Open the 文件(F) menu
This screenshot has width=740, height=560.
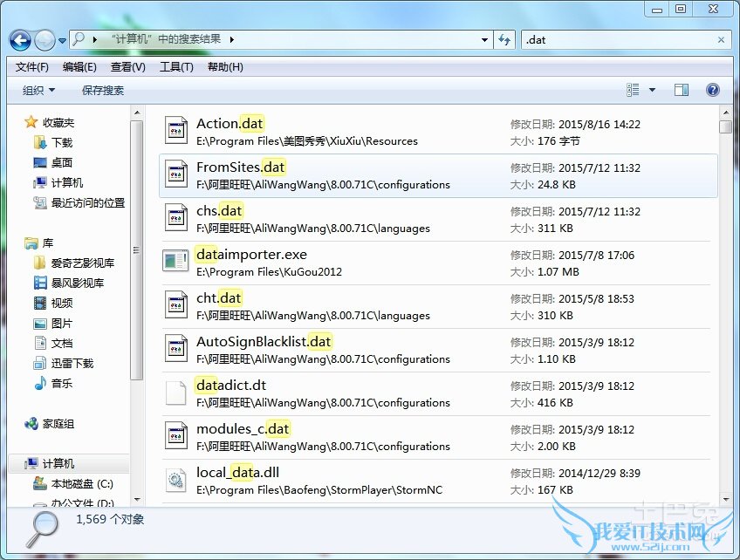coord(31,67)
